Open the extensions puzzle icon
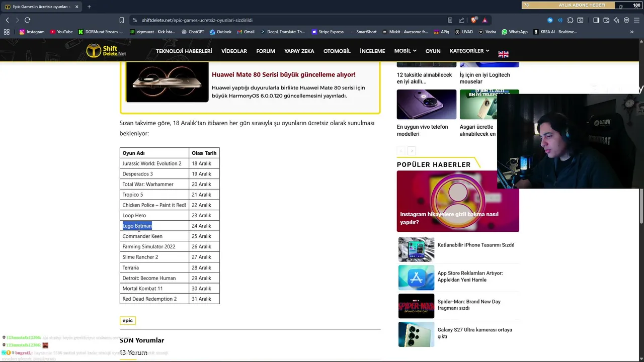Screen dimensions: 644x362 point(570,20)
